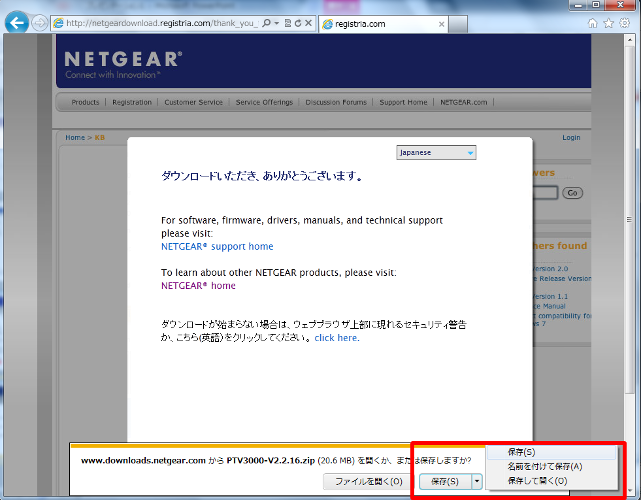Open the Products menu item
This screenshot has width=641, height=500.
pos(85,102)
